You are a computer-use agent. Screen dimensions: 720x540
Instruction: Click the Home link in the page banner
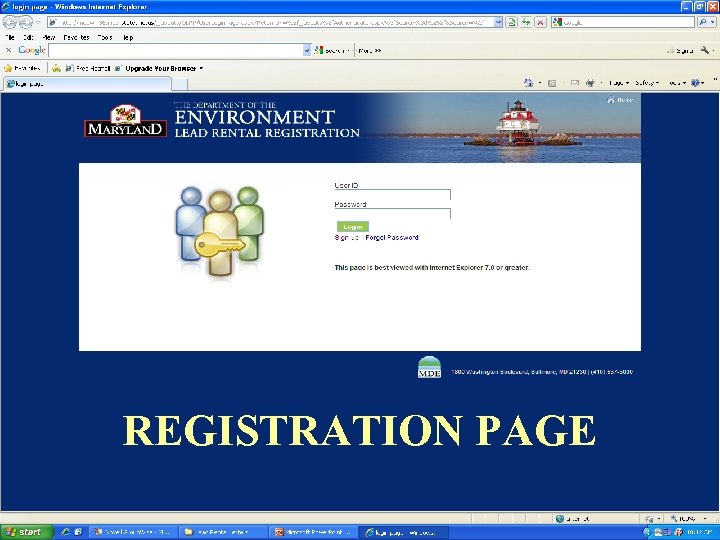[620, 100]
